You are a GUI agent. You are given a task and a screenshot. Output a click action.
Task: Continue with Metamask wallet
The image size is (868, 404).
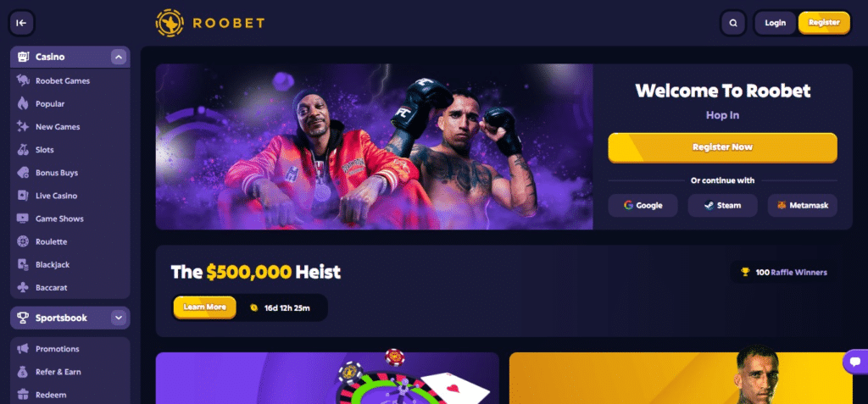802,205
